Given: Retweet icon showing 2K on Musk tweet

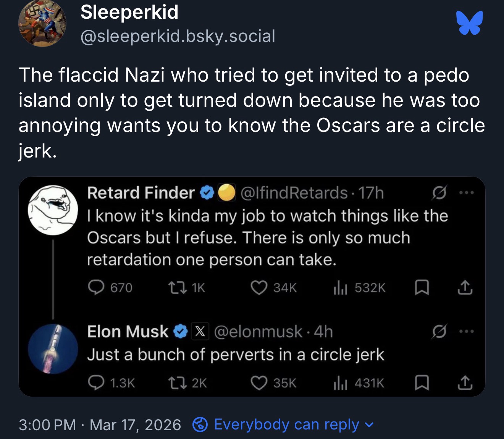Looking at the screenshot, I should click(177, 383).
